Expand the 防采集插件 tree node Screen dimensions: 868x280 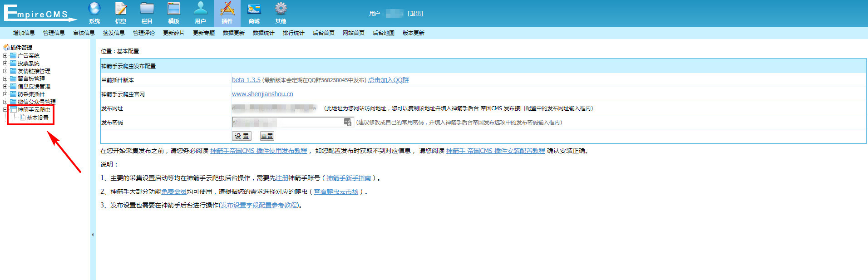[x=5, y=94]
